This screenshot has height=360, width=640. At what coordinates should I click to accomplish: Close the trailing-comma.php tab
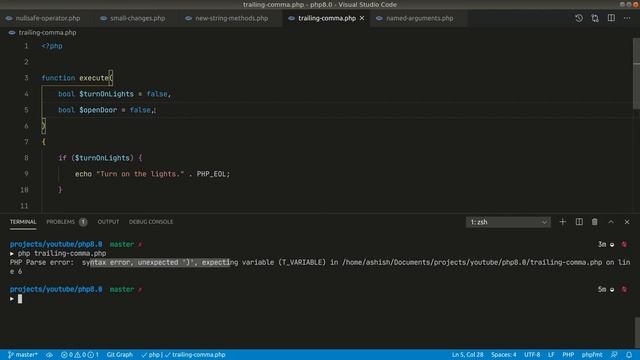pos(362,18)
